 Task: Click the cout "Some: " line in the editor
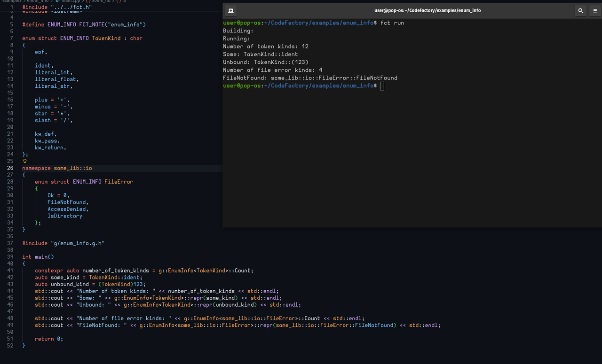158,298
